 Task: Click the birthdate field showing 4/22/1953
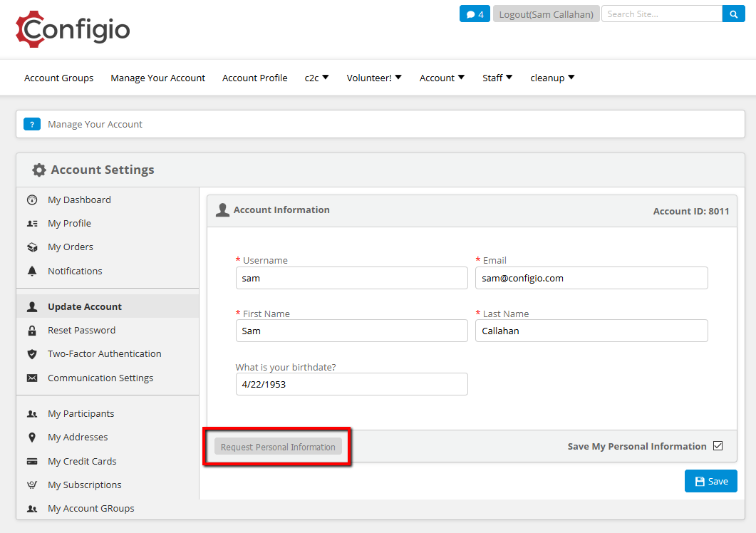tap(351, 385)
